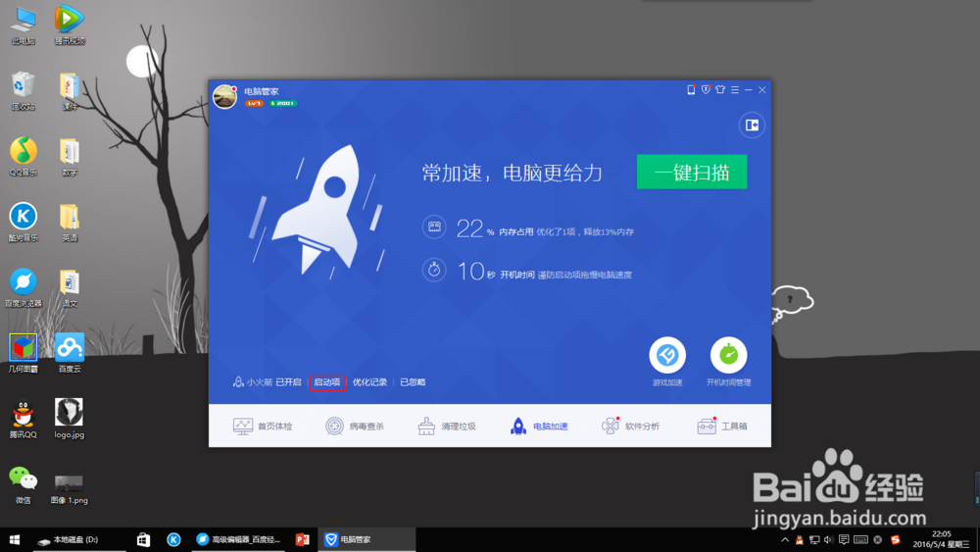Screen dimensions: 980x552
Task: Click the stopwatch icon beside 10 秒
Action: tap(434, 270)
